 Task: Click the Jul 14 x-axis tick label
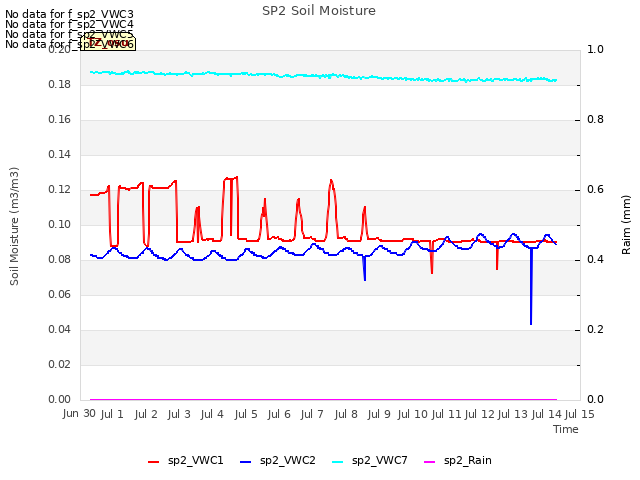point(547,414)
